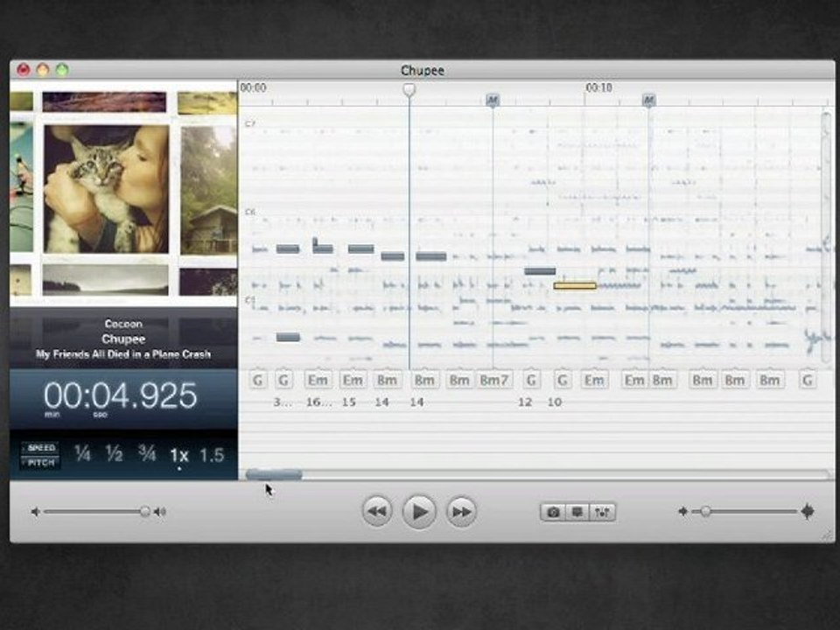
Task: Click the fast-forward button
Action: (x=461, y=512)
